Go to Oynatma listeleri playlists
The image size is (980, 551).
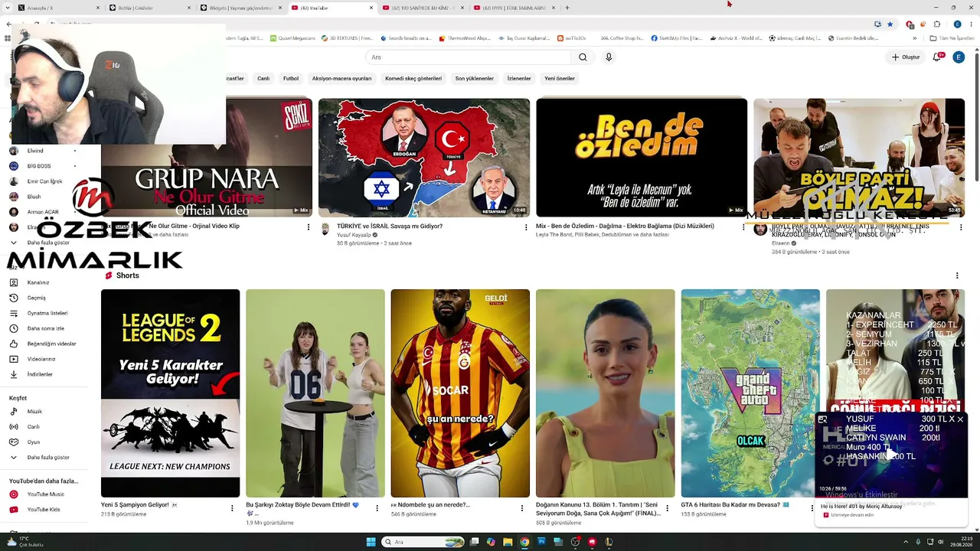click(47, 313)
